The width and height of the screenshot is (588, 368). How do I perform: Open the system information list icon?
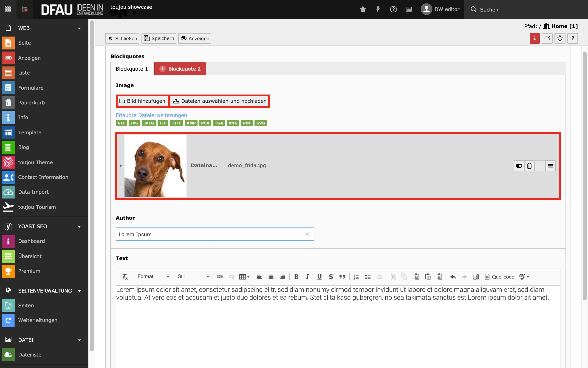[x=409, y=9]
